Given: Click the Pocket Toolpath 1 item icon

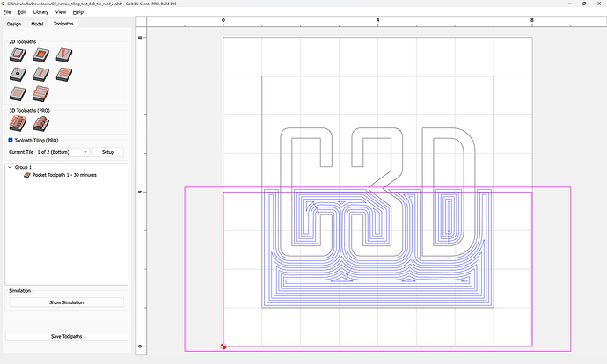Looking at the screenshot, I should 27,175.
